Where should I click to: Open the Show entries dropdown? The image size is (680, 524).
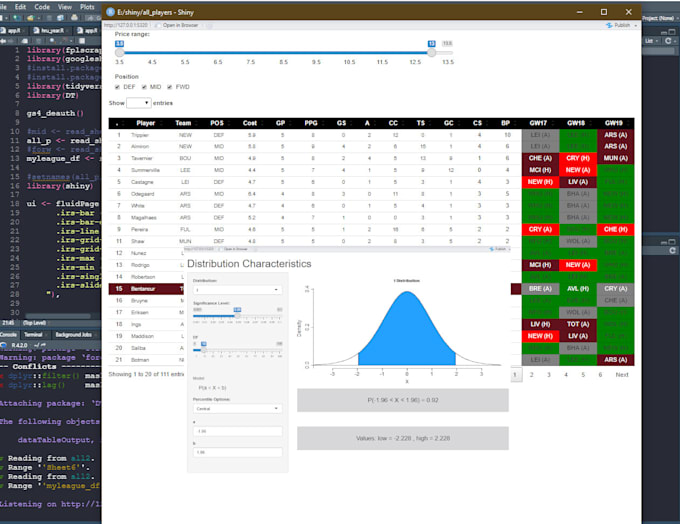[138, 103]
